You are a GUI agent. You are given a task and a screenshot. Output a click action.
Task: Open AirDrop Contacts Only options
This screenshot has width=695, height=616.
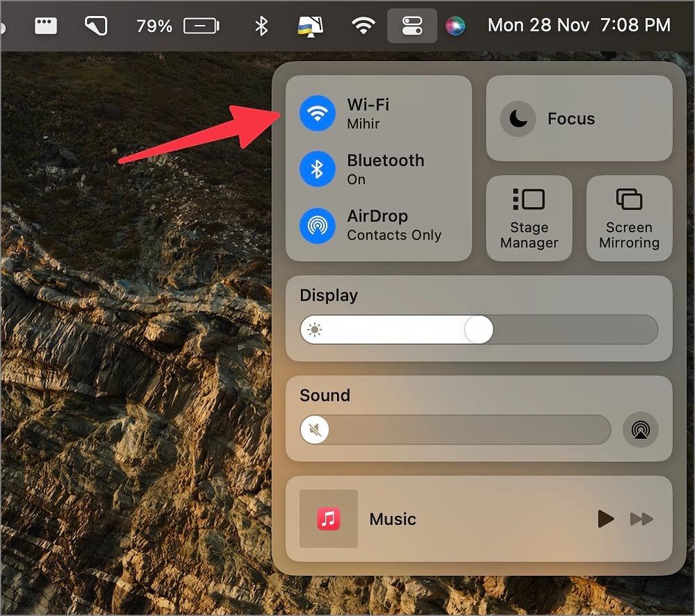click(x=394, y=226)
